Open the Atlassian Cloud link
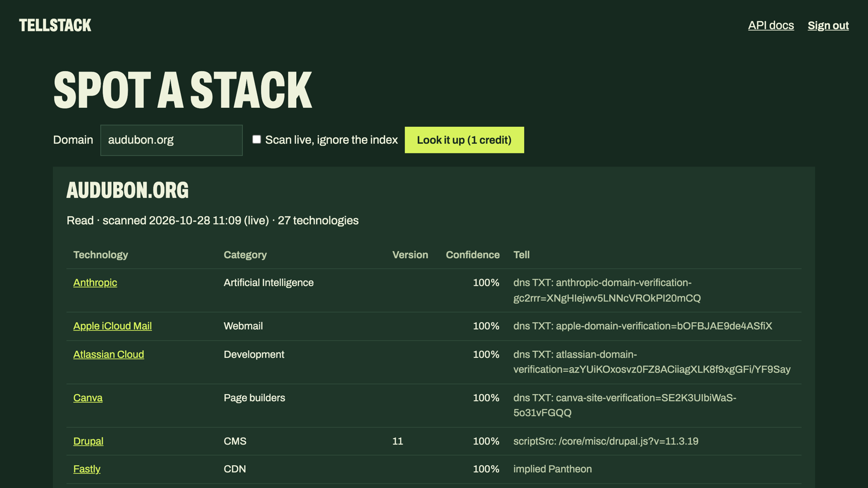This screenshot has width=868, height=488. coord(108,354)
